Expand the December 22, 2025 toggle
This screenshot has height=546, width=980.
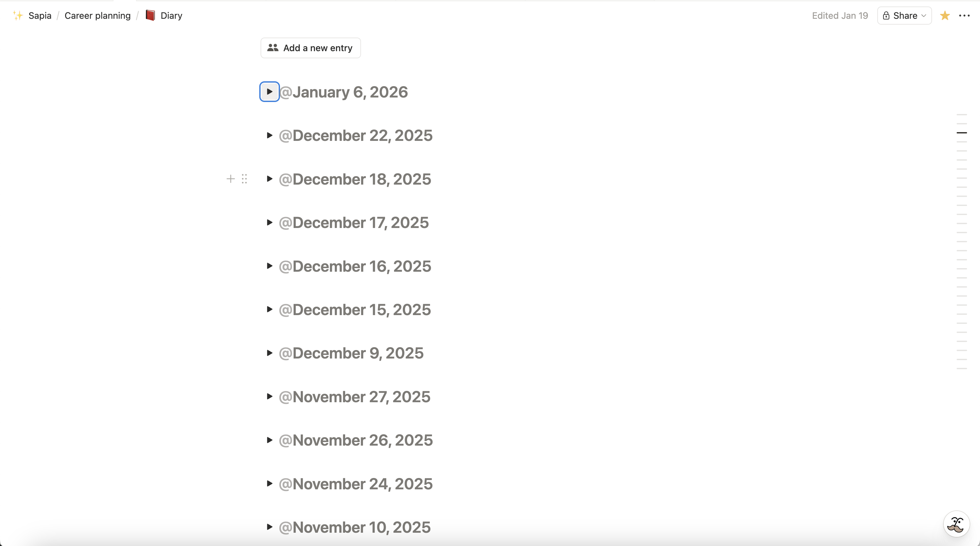(x=269, y=135)
